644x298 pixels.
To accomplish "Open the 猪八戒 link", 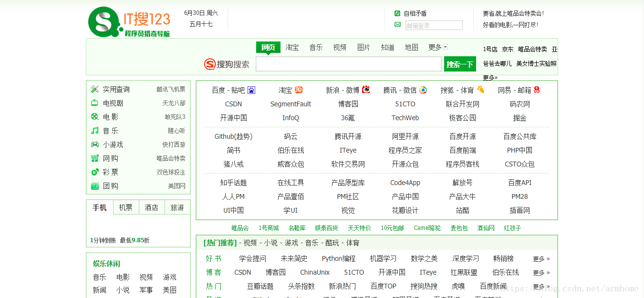I will coord(233,164).
